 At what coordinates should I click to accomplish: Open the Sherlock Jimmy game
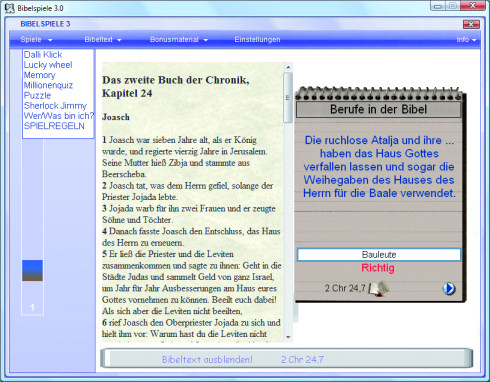coord(55,106)
